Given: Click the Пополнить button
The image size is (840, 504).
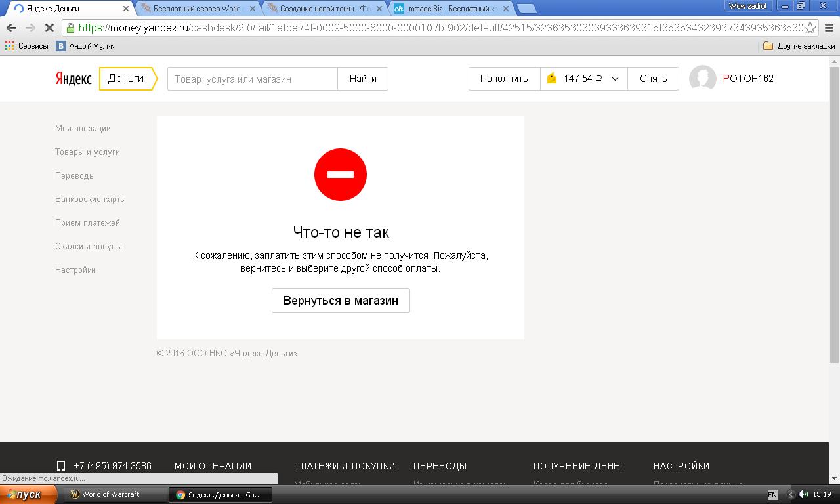Looking at the screenshot, I should coord(504,79).
